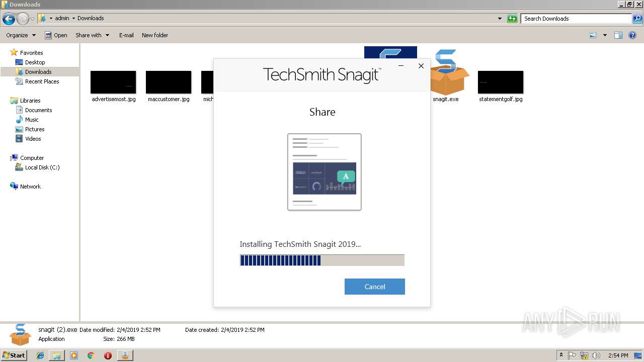
Task: Click the Search Downloads field
Action: 577,19
